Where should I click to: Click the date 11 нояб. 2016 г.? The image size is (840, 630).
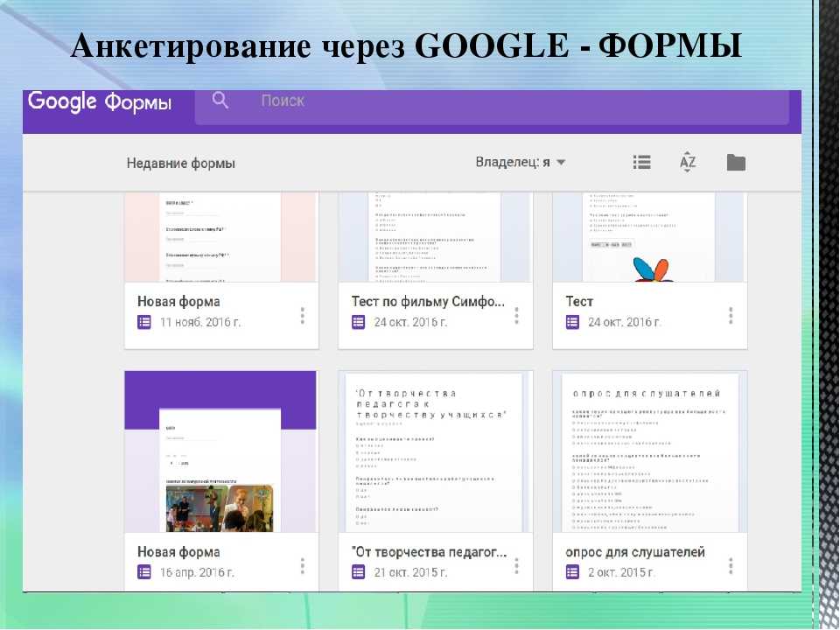pyautogui.click(x=200, y=323)
